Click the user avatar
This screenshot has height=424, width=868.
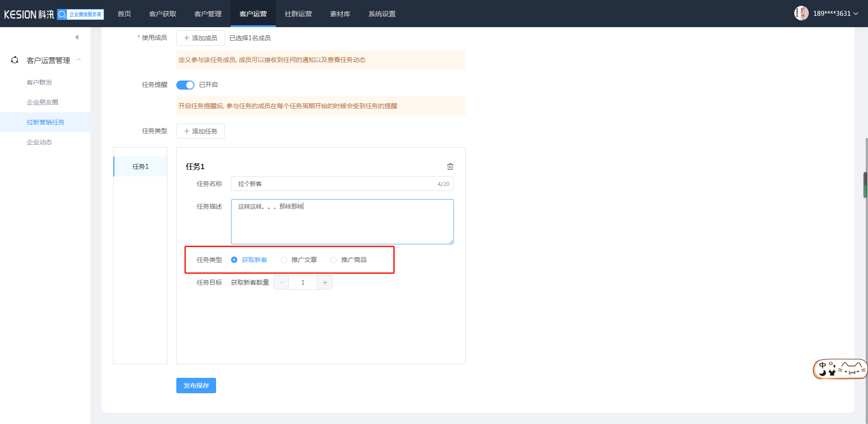pos(801,13)
